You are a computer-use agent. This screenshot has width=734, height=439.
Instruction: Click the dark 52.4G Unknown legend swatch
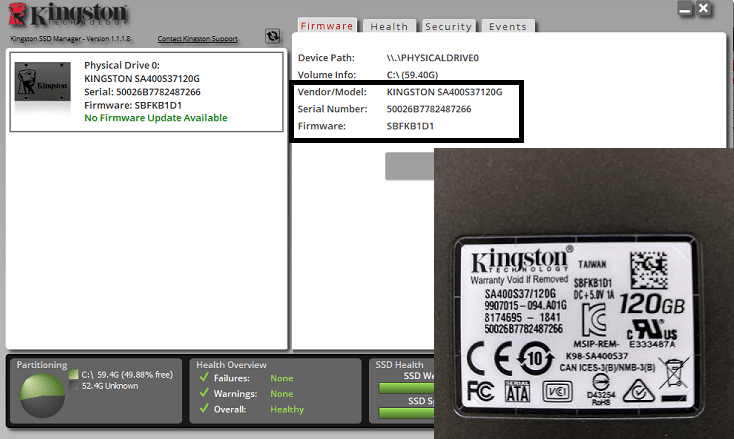pyautogui.click(x=73, y=386)
